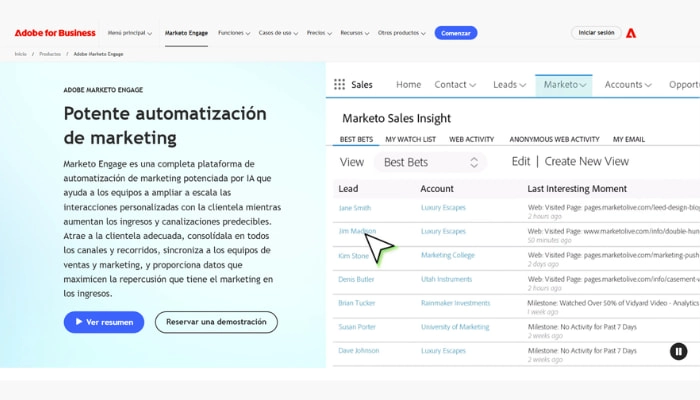700x400 pixels.
Task: Open lead Dave Johnson
Action: point(358,350)
